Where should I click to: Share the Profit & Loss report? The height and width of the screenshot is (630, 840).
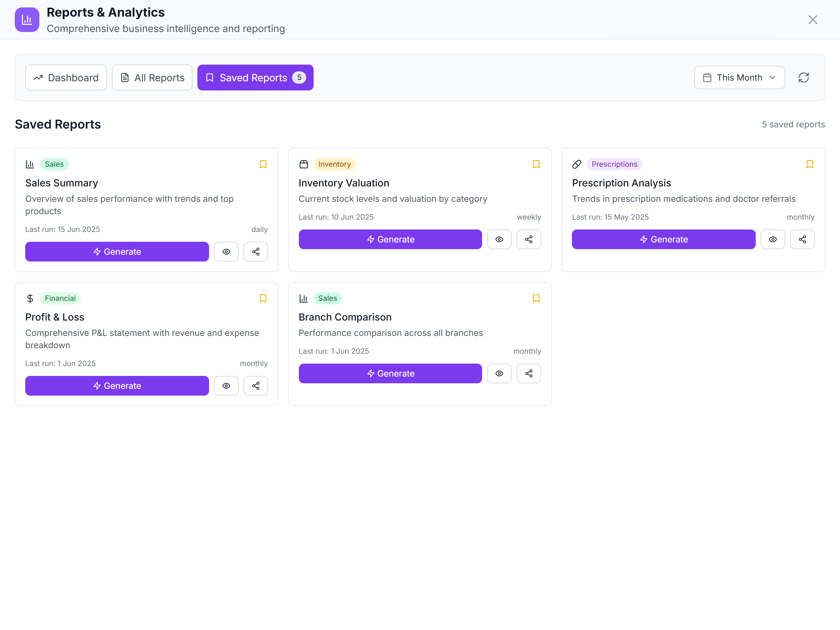[256, 386]
